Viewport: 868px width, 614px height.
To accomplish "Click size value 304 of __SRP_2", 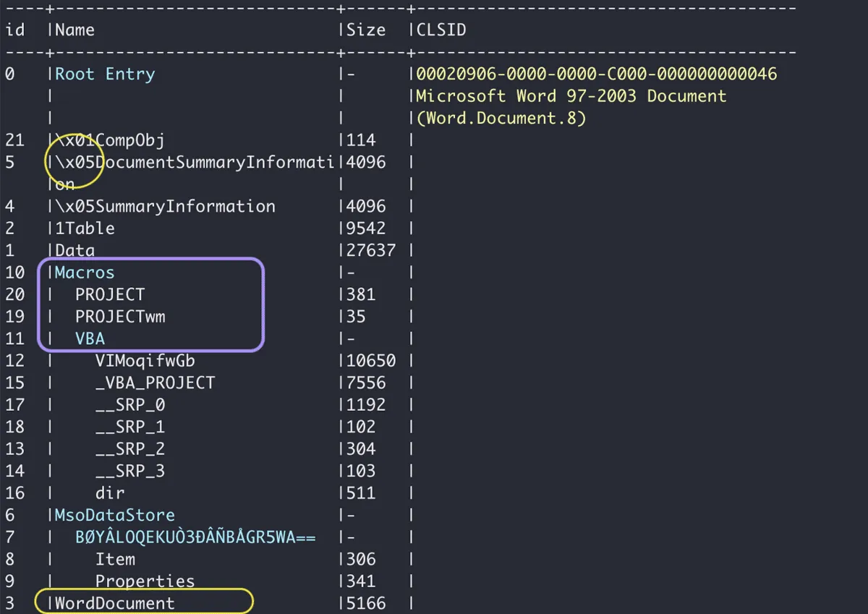I will coord(360,449).
